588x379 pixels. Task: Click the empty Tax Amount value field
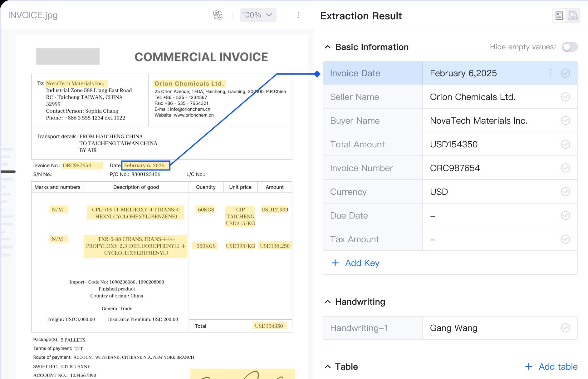tap(500, 239)
